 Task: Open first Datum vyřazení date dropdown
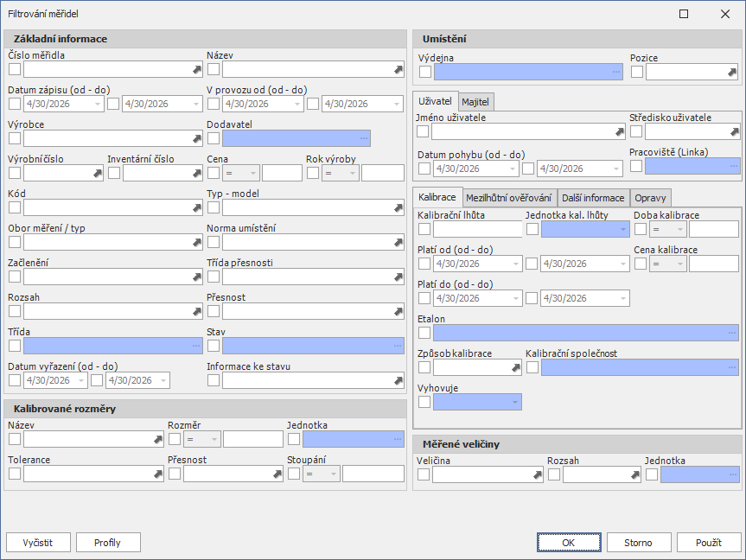point(81,380)
